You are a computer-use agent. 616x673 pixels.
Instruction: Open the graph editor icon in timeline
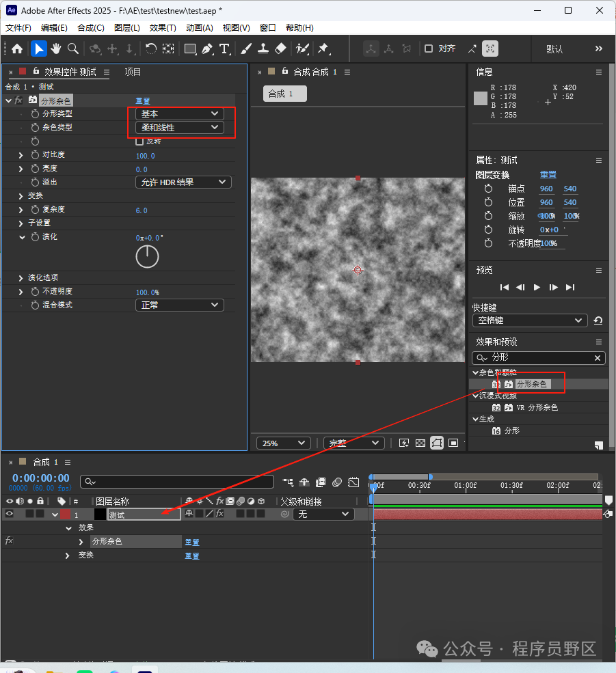click(353, 482)
